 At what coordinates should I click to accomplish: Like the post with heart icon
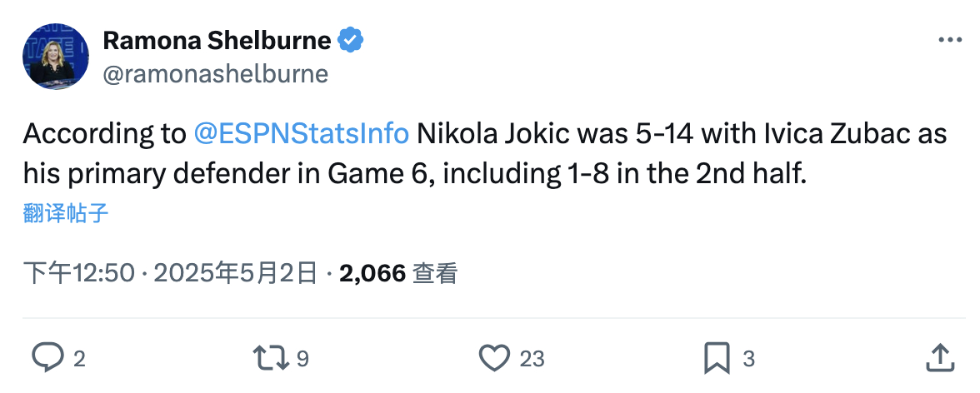click(x=494, y=358)
